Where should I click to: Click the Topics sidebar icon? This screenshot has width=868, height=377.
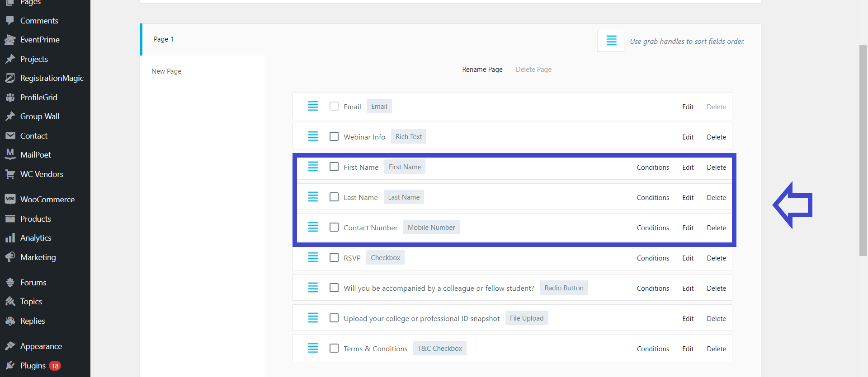[10, 302]
